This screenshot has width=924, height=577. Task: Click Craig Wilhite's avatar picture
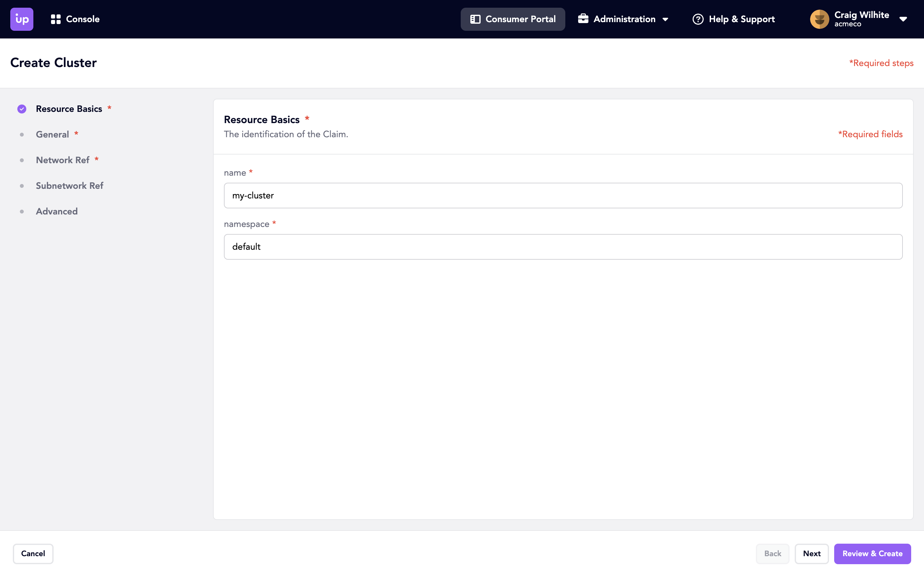819,19
